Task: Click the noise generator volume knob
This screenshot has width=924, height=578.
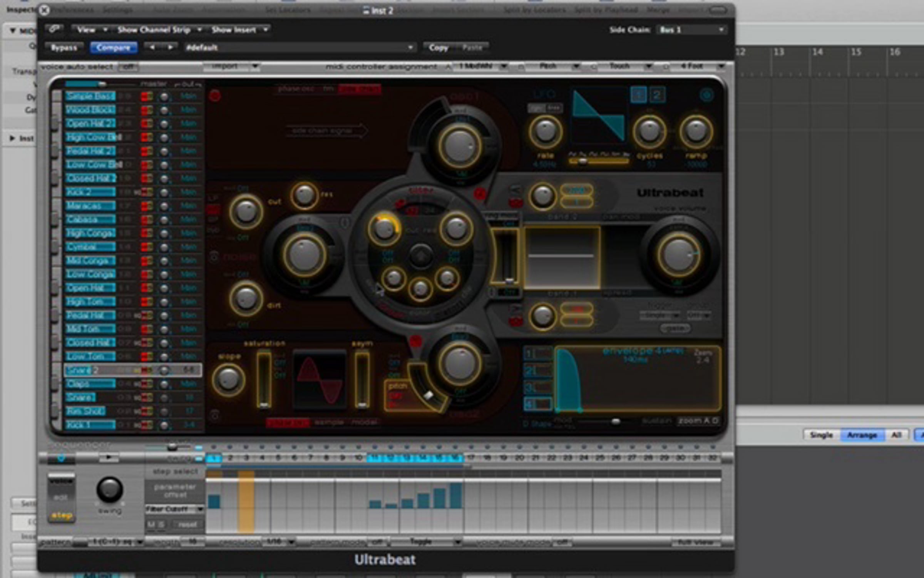Action: point(304,255)
